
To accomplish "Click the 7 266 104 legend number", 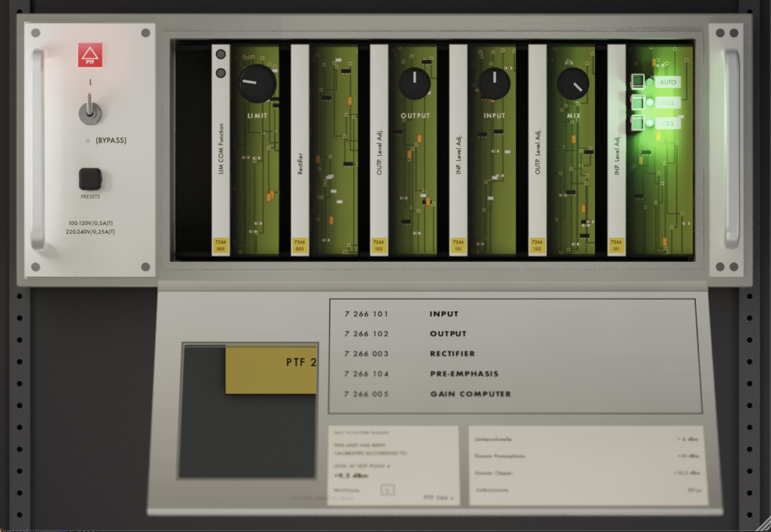I will (x=367, y=374).
